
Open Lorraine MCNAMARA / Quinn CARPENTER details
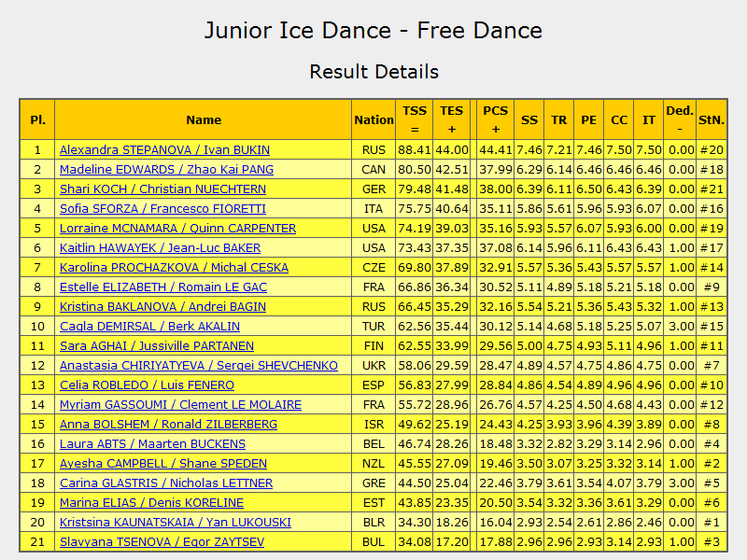177,228
